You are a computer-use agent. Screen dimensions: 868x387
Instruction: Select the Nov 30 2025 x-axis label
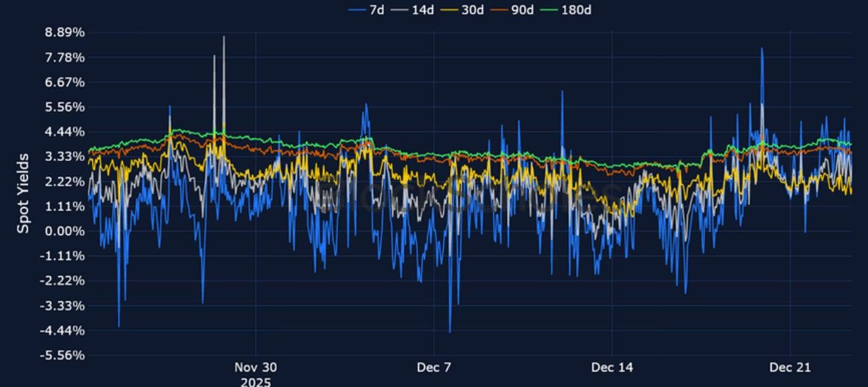[256, 374]
